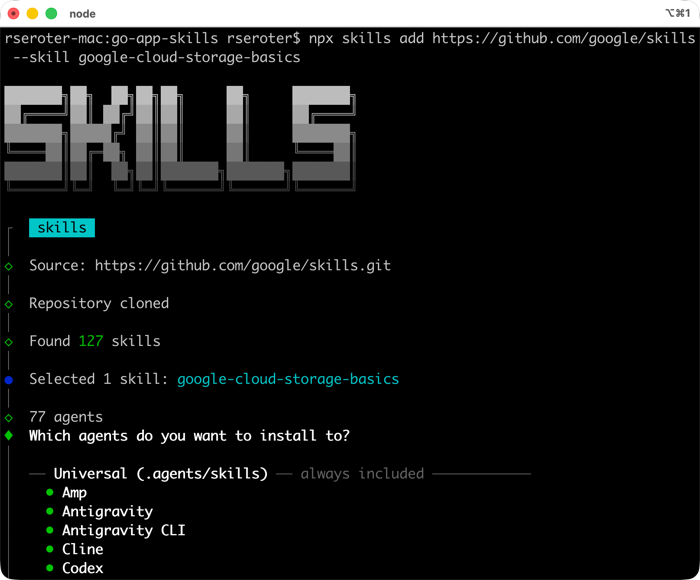This screenshot has width=700, height=580.
Task: Click the blue dot beside 'Selected 1 skill'
Action: coord(8,380)
